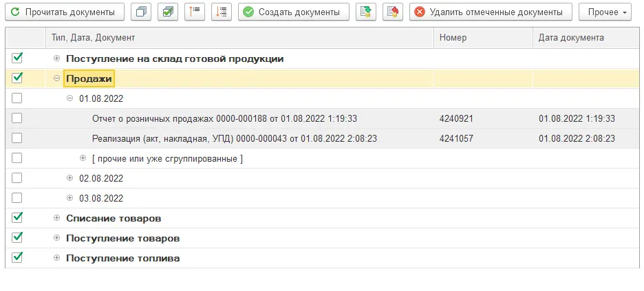This screenshot has width=644, height=291.
Task: Click the uncheck all documents icon
Action: click(141, 12)
